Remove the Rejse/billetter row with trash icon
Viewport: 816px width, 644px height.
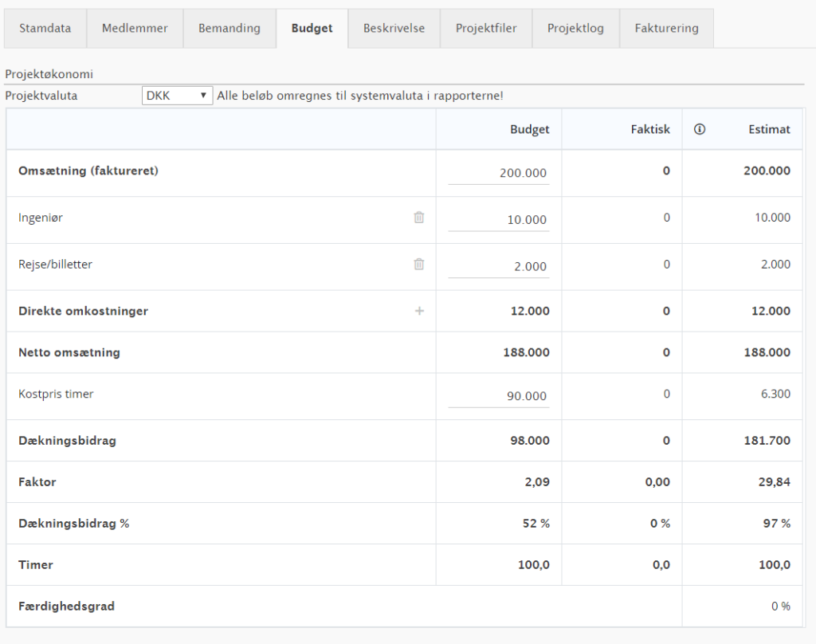point(419,265)
